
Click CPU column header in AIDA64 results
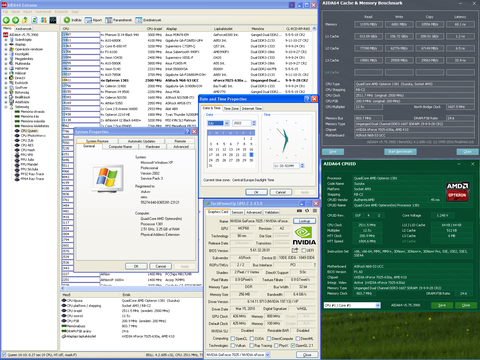click(x=103, y=29)
